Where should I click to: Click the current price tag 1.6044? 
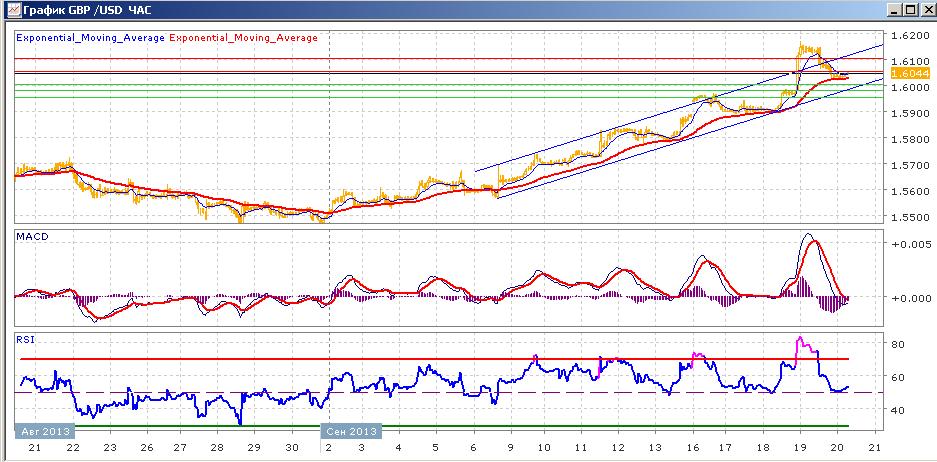(909, 73)
